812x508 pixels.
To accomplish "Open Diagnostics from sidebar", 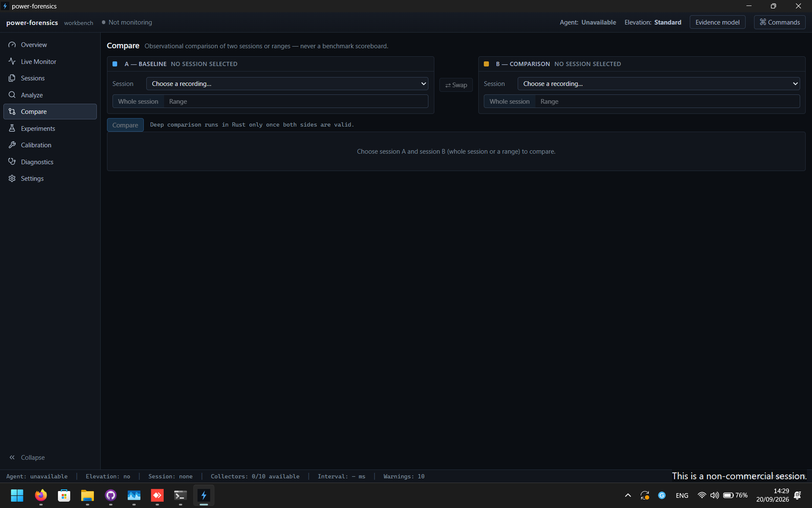I will pyautogui.click(x=50, y=162).
